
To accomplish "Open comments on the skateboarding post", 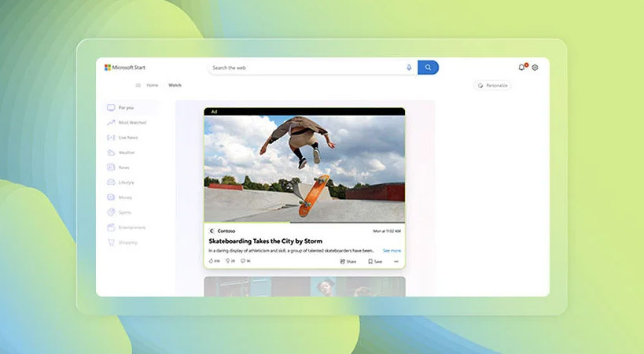I will coord(245,261).
